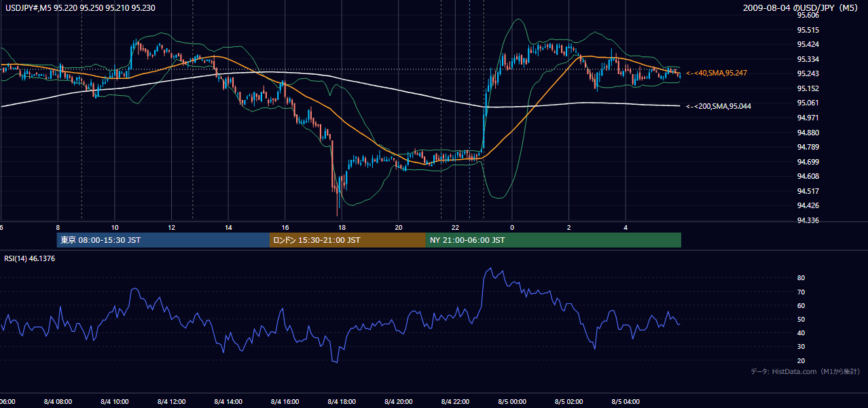The height and width of the screenshot is (408, 868).
Task: Click the 94.608 price axis label
Action: coord(808,176)
